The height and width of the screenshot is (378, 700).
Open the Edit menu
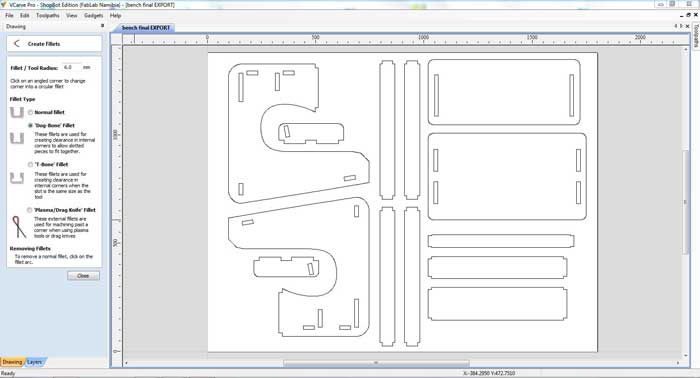[25, 15]
